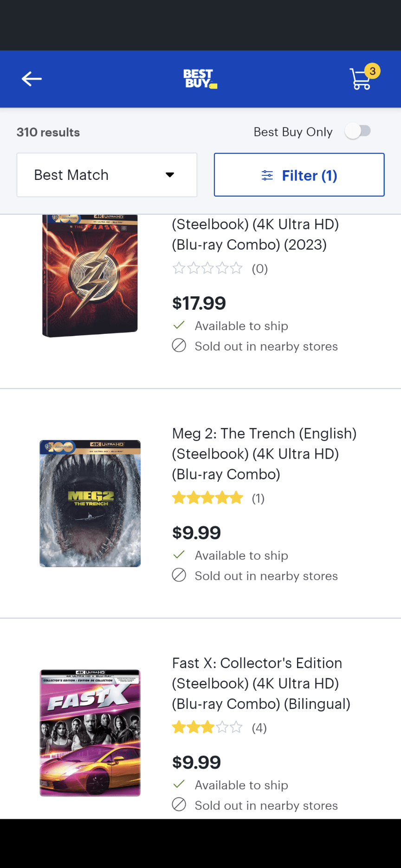The height and width of the screenshot is (868, 401).
Task: Tap the sold out icon under The Flash
Action: point(178,346)
